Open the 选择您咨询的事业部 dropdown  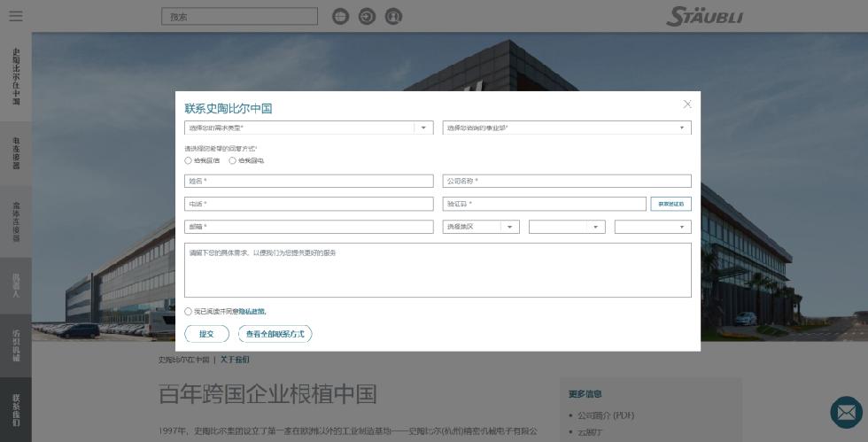click(x=567, y=128)
